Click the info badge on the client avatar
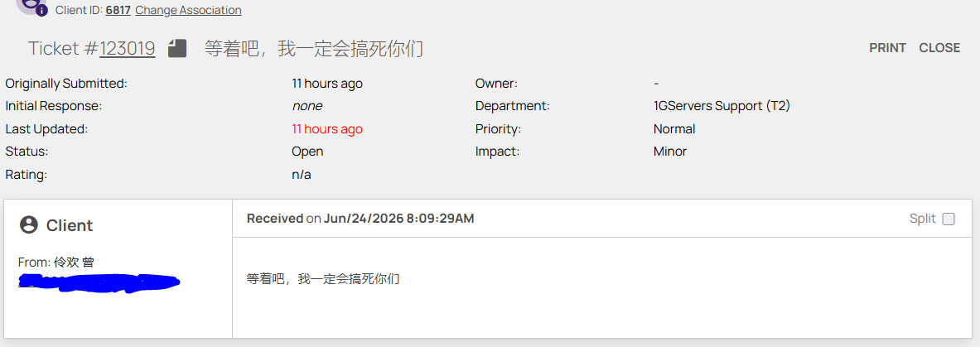This screenshot has height=347, width=980. point(41,11)
